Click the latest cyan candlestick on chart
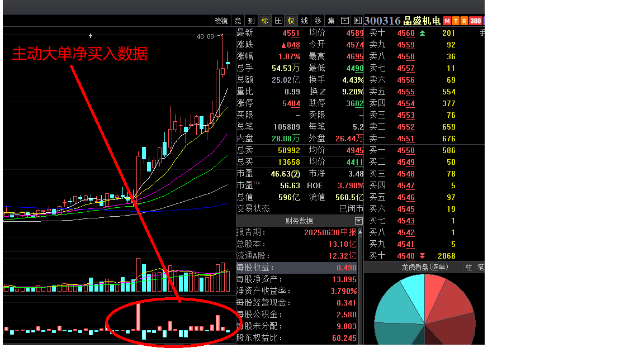The height and width of the screenshot is (362, 644). coord(228,61)
